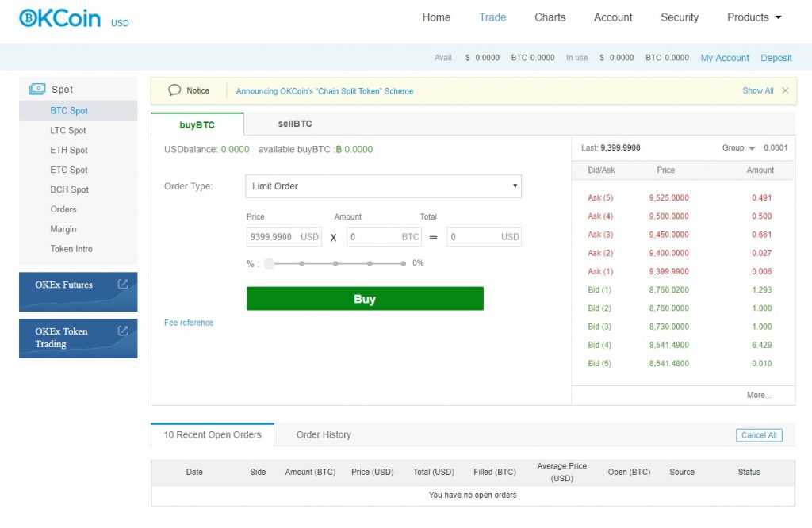Open the Charts page
Screen dimensions: 812x528
pos(550,17)
